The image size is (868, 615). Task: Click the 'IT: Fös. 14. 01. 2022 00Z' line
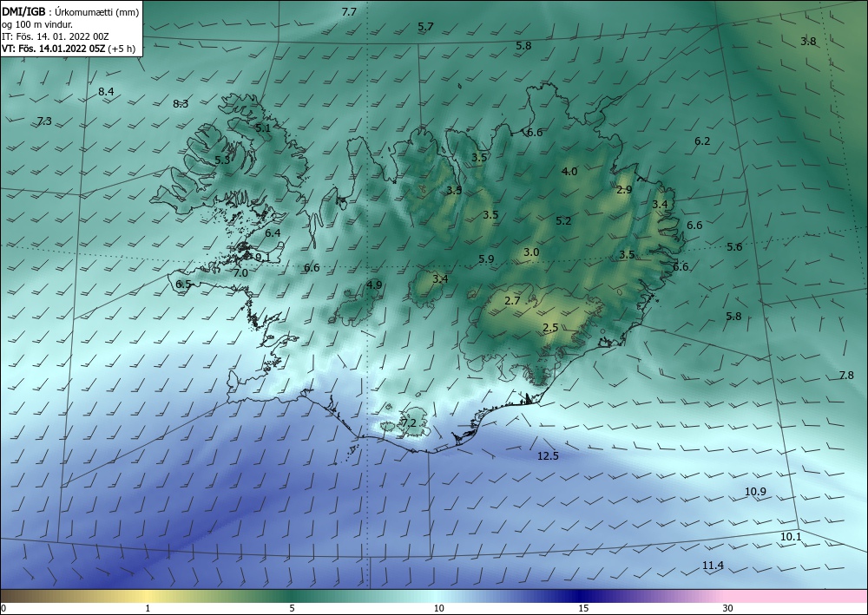click(56, 36)
